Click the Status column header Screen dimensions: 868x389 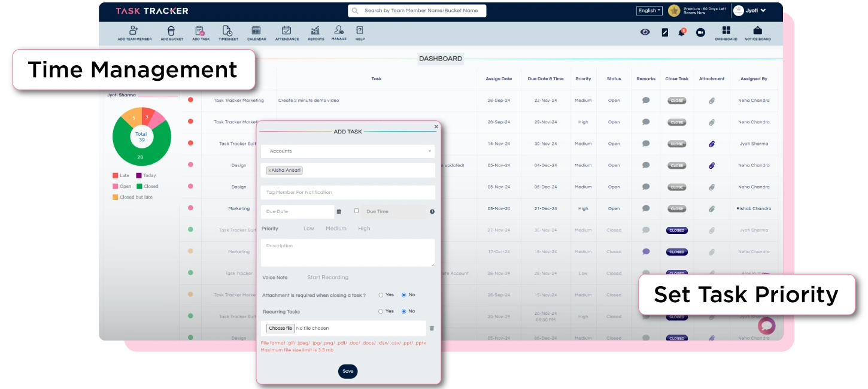(x=614, y=78)
